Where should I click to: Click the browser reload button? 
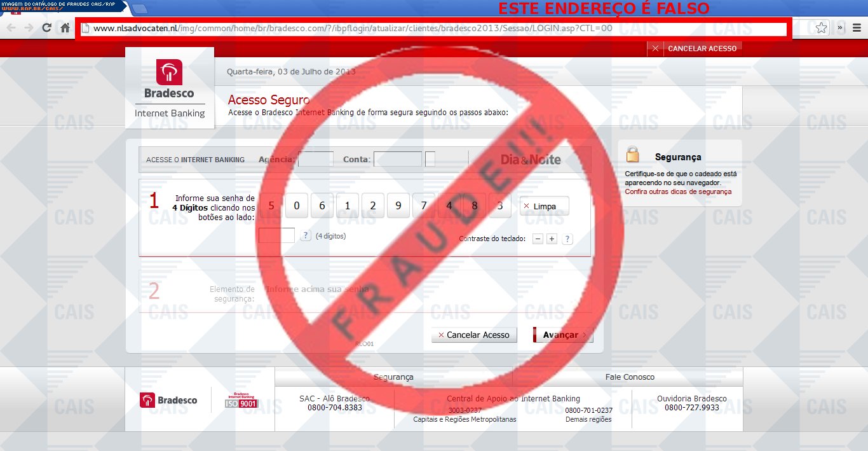coord(46,28)
